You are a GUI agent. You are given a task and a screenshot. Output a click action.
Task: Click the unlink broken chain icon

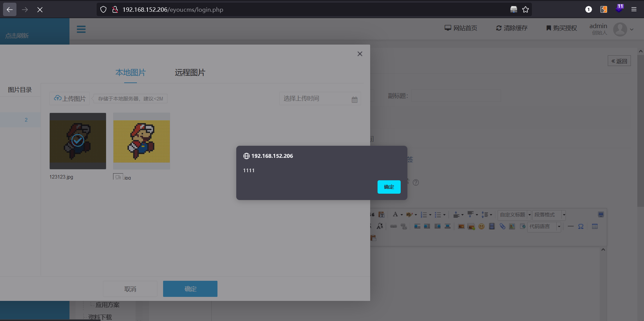point(404,227)
